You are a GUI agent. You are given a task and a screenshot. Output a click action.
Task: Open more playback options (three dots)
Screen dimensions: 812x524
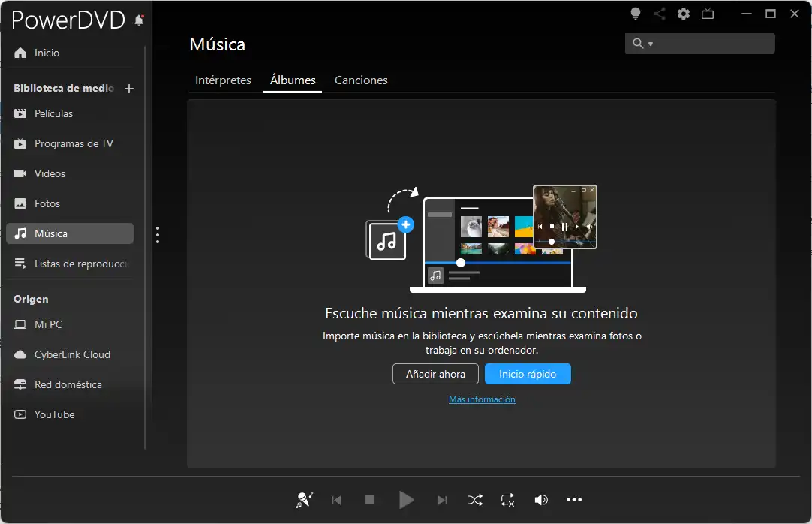[574, 500]
